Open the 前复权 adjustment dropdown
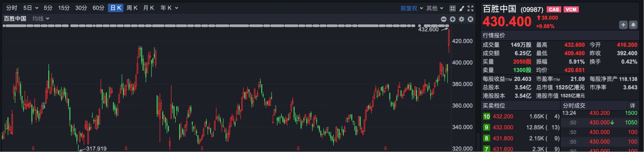 coord(411,8)
